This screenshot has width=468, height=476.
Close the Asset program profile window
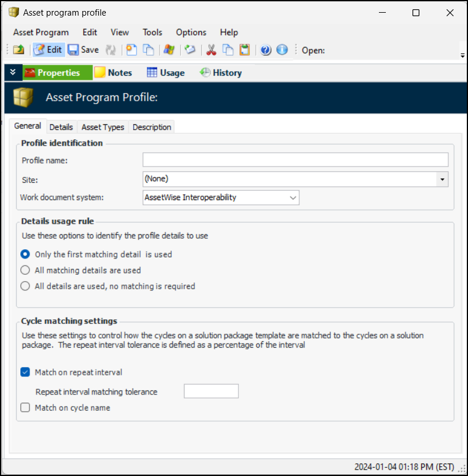tap(450, 13)
